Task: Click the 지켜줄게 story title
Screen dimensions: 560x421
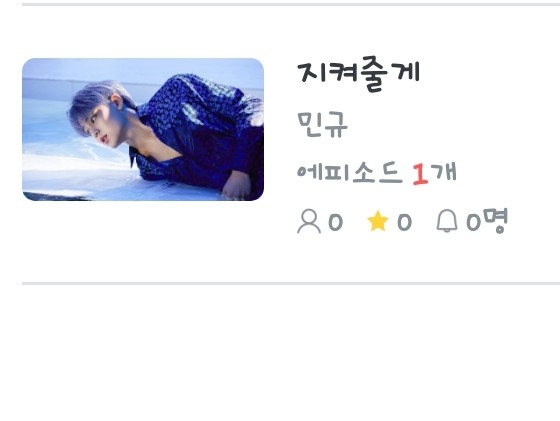Action: point(359,74)
